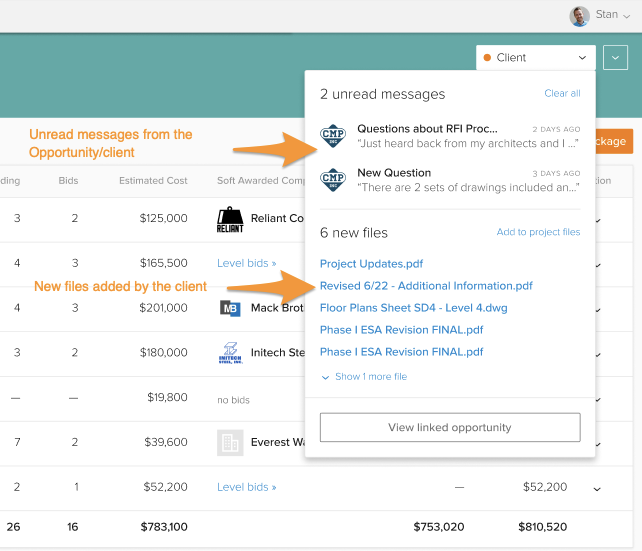Click the Everest building placeholder icon
This screenshot has height=551, width=642.
coord(230,442)
